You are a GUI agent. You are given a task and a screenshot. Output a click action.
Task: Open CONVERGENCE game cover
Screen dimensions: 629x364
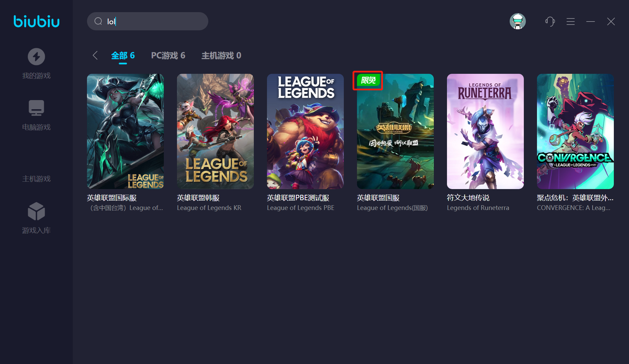(575, 131)
